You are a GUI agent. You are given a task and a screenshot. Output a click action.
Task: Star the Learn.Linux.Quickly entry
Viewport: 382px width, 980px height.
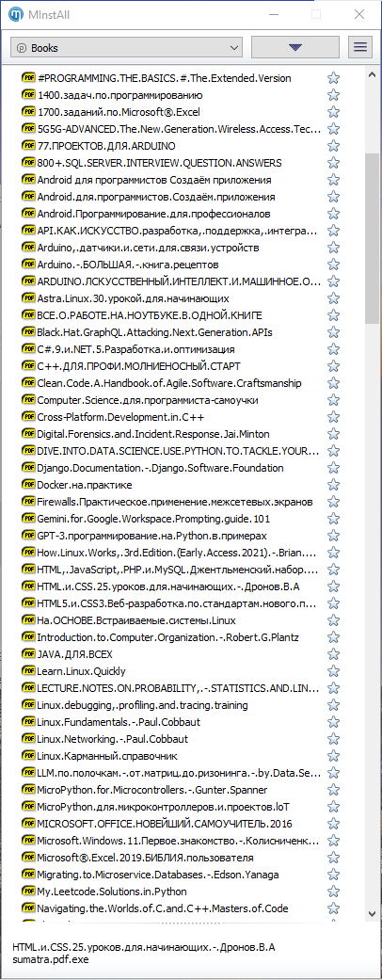[333, 670]
